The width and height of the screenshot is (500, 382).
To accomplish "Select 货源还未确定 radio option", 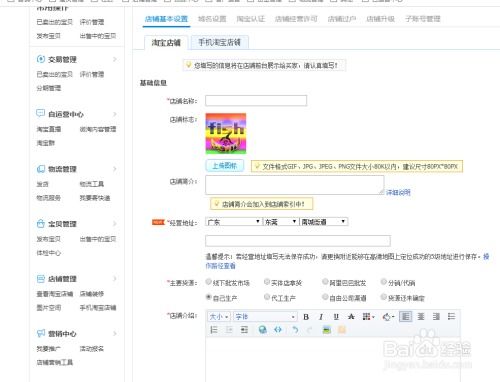I will (x=384, y=297).
